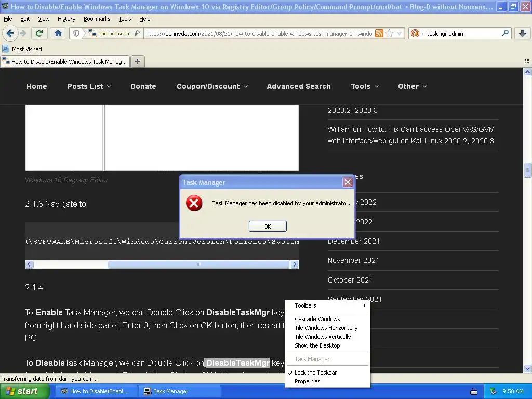Click the magnifier search icon

(x=505, y=33)
